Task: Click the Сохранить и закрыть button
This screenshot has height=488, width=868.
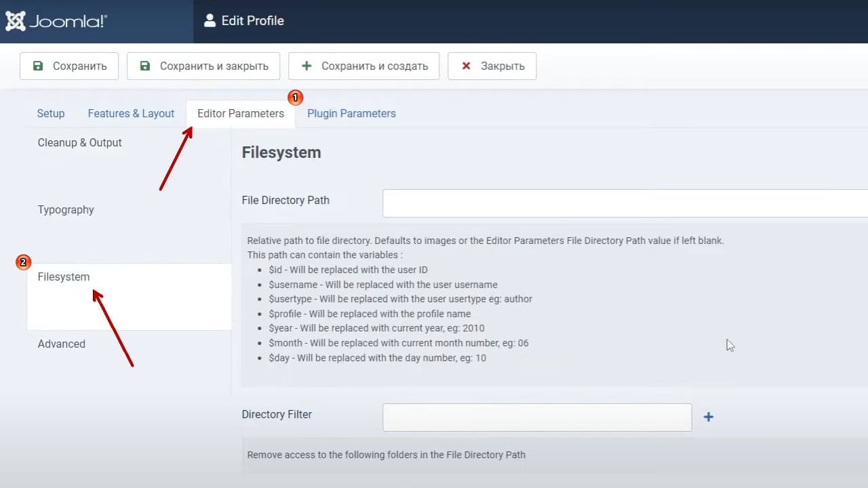Action: [x=203, y=66]
